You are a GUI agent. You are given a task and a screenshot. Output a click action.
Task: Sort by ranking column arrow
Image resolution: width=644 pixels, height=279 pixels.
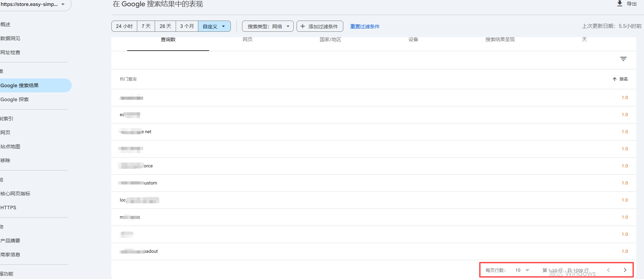[614, 79]
